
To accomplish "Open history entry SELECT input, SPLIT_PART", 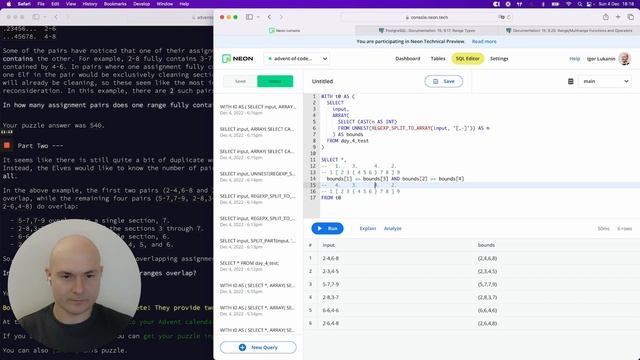I will (258, 243).
